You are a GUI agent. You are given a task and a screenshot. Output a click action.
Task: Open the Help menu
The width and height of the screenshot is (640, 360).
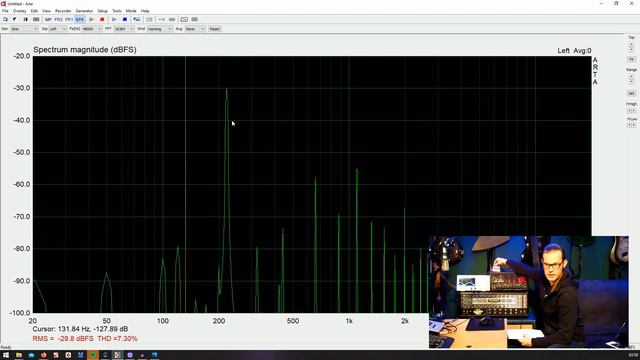[145, 11]
